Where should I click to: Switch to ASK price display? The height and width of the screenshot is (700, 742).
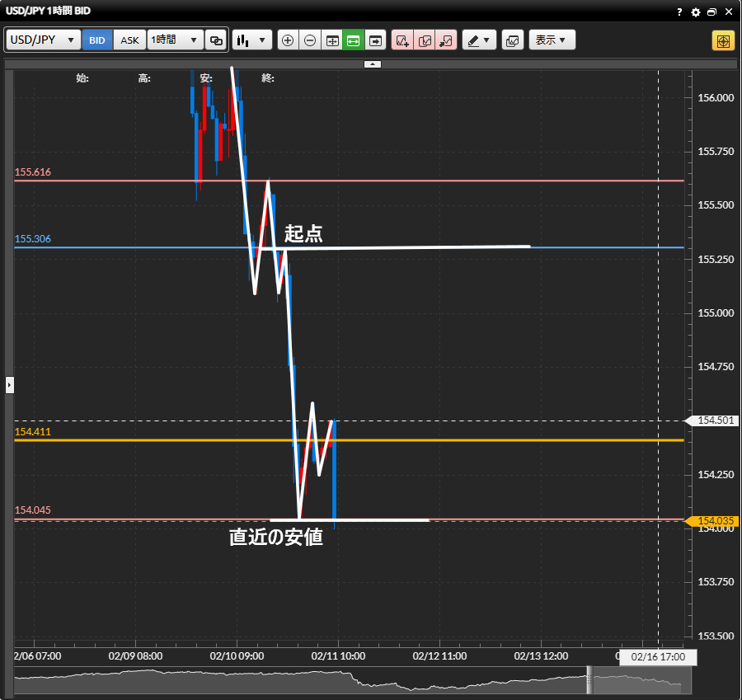[129, 40]
